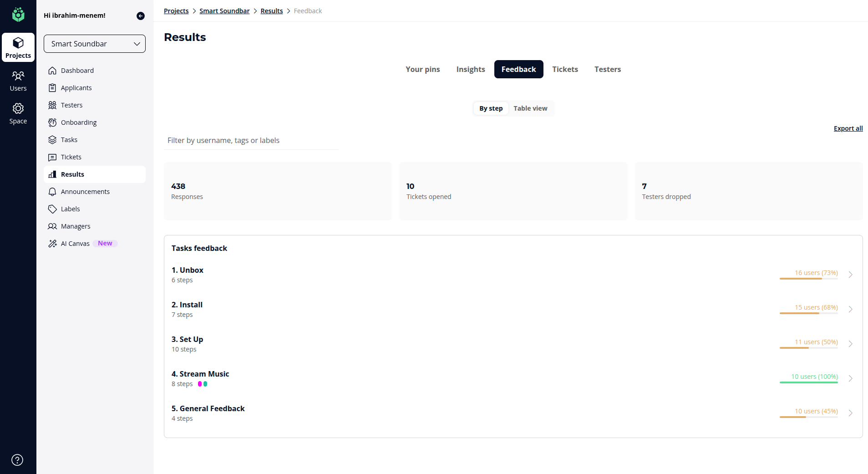Switch to Table view
The height and width of the screenshot is (474, 868).
pyautogui.click(x=530, y=108)
